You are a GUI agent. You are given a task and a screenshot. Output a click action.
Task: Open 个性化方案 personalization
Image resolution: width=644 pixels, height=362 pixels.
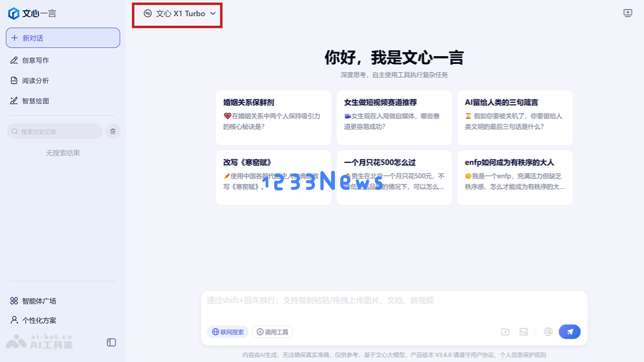[33, 320]
